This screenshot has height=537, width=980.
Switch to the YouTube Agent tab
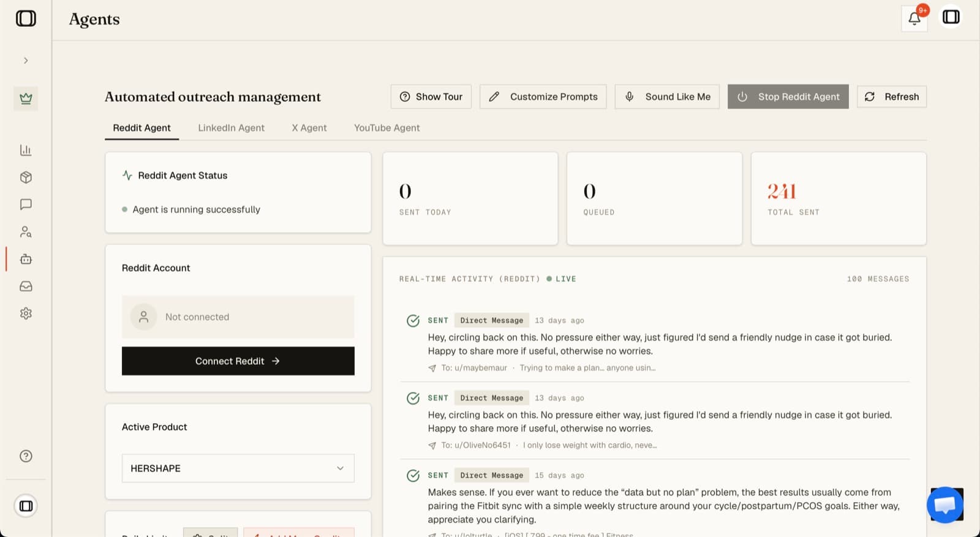coord(386,128)
